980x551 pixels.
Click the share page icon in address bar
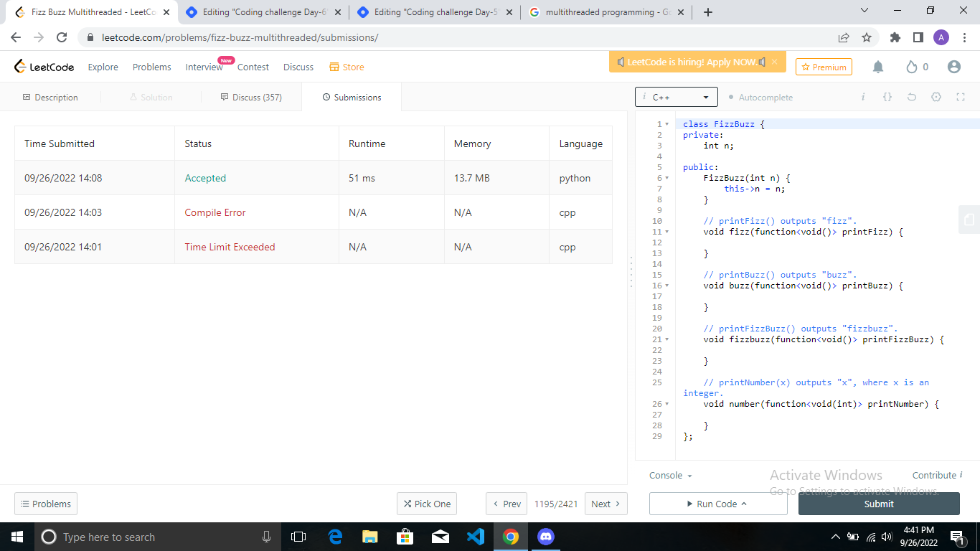844,37
